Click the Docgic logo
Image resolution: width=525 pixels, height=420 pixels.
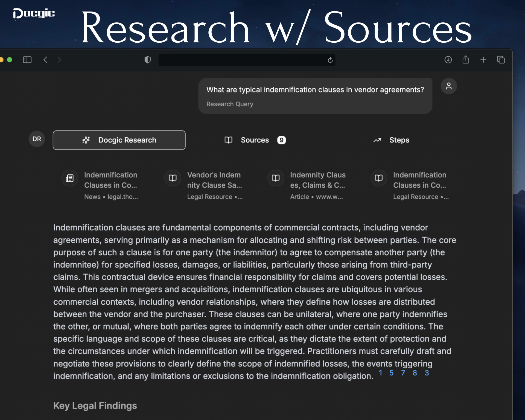(34, 13)
